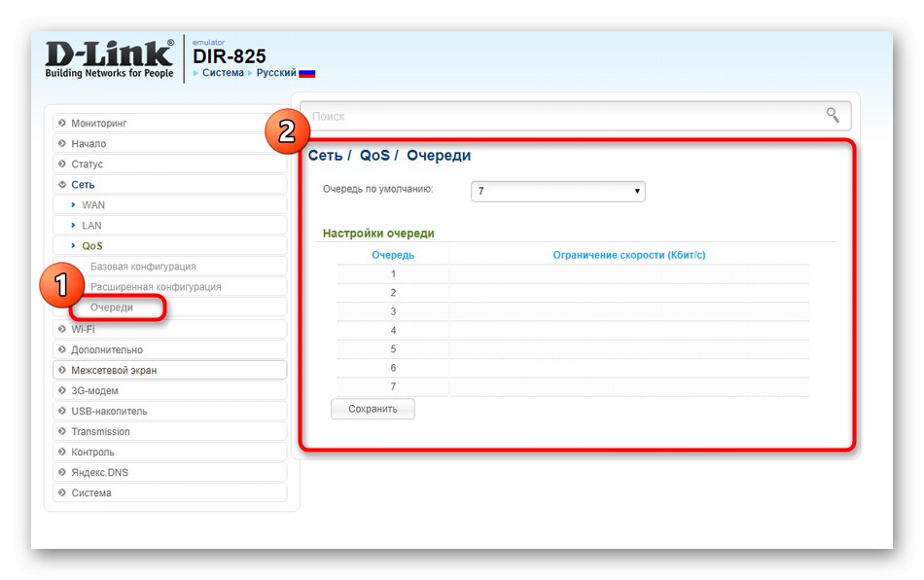This screenshot has height=580, width=924.
Task: Open the Яндекс.DNS sidebar section
Action: coord(169,472)
